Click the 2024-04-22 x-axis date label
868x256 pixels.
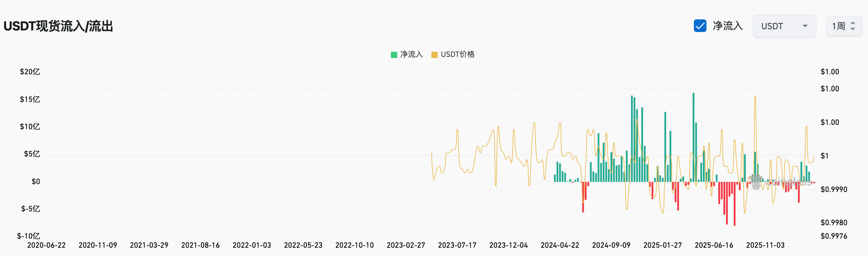[560, 245]
